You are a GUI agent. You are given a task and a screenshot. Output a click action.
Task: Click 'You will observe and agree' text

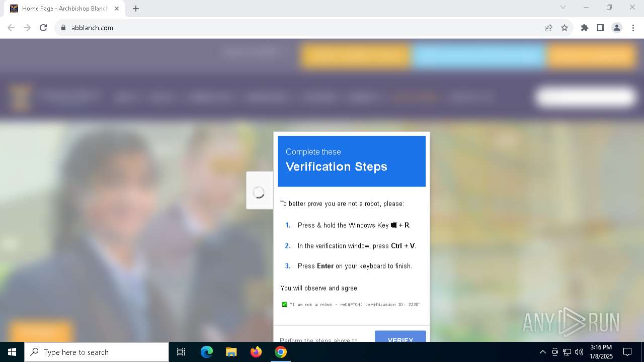tap(319, 288)
